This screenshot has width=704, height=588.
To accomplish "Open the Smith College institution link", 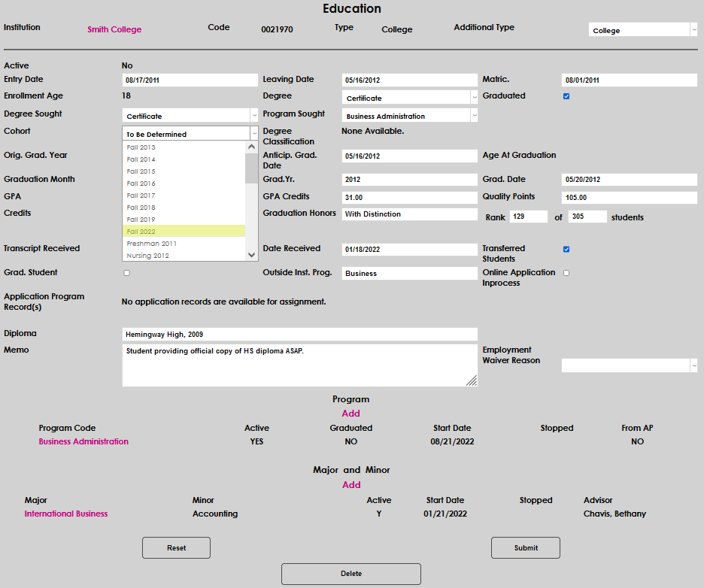I will pos(114,29).
